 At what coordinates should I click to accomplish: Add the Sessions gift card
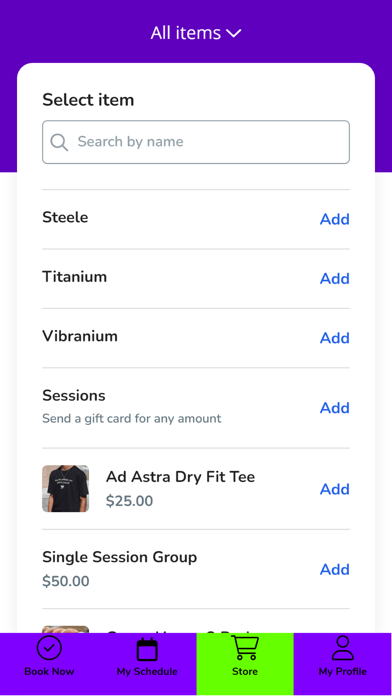coord(335,408)
